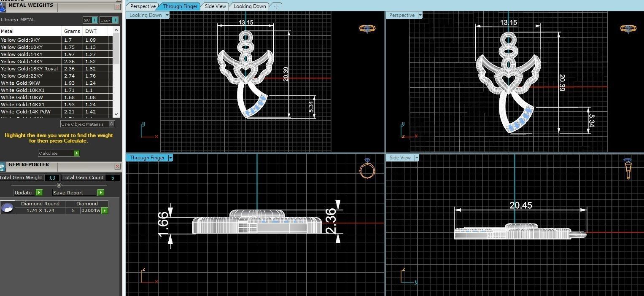
Task: Select the Yellow Gold:10KY row
Action: pos(57,47)
